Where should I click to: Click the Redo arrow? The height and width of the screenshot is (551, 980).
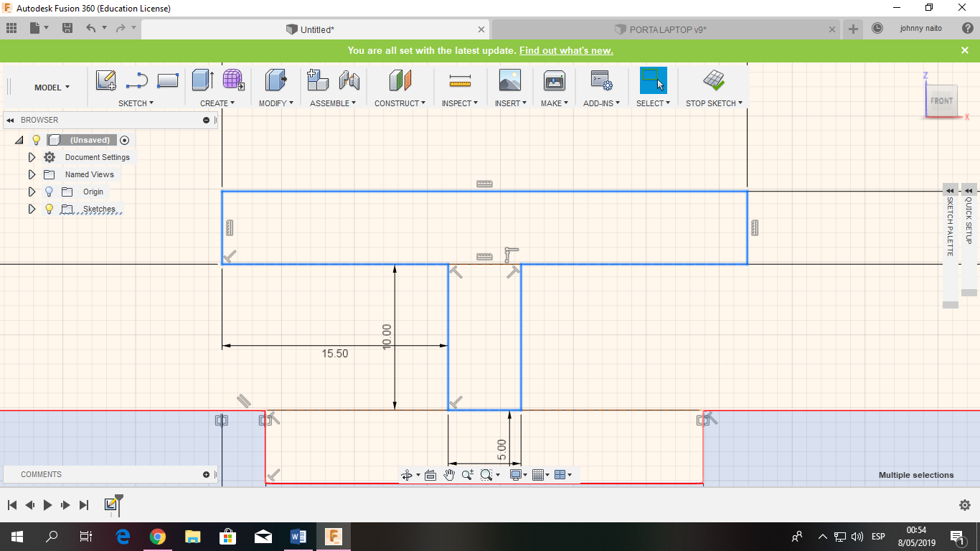click(121, 28)
